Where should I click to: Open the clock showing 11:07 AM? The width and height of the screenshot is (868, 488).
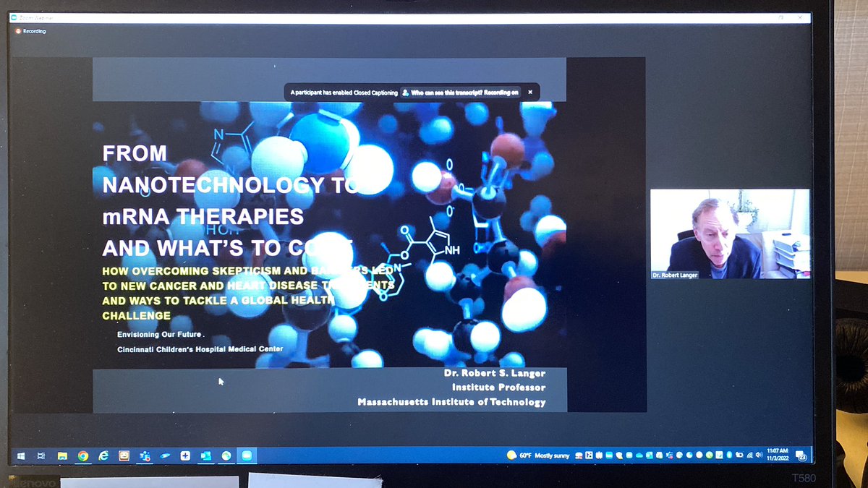[777, 455]
